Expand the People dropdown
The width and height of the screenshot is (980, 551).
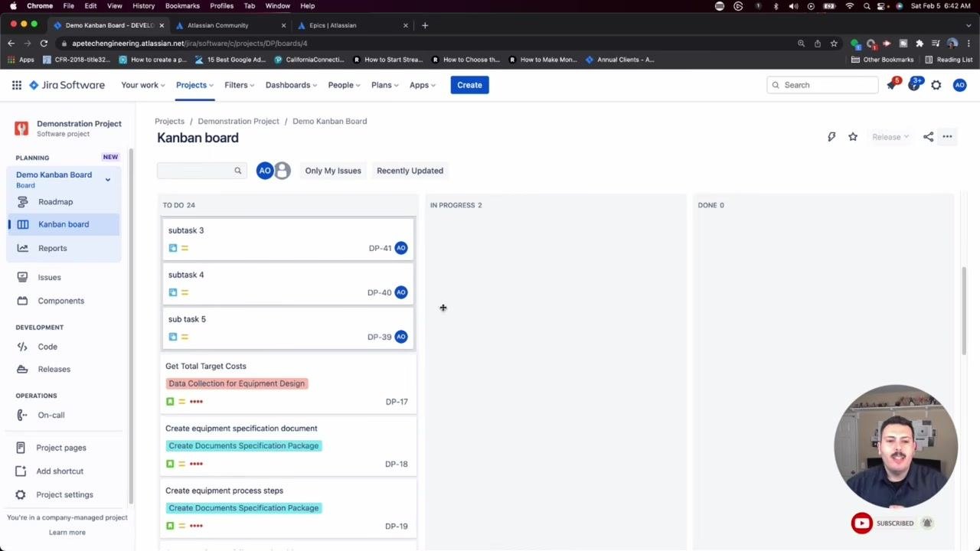(x=345, y=85)
